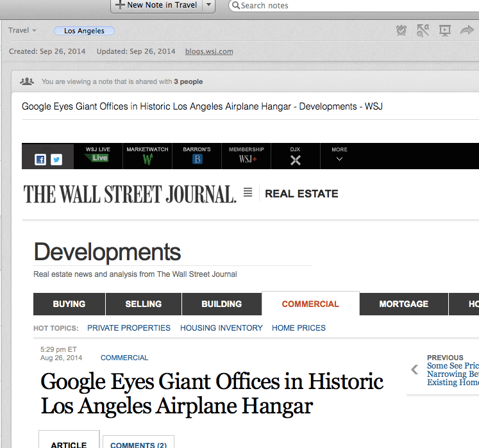Open the WSJ sections hamburger menu
Viewport: 479px width, 448px height.
(248, 192)
